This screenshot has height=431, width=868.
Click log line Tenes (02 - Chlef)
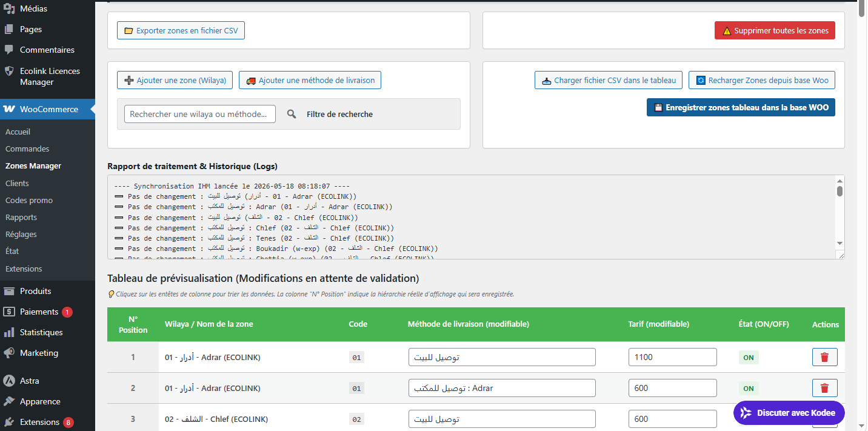tap(254, 238)
